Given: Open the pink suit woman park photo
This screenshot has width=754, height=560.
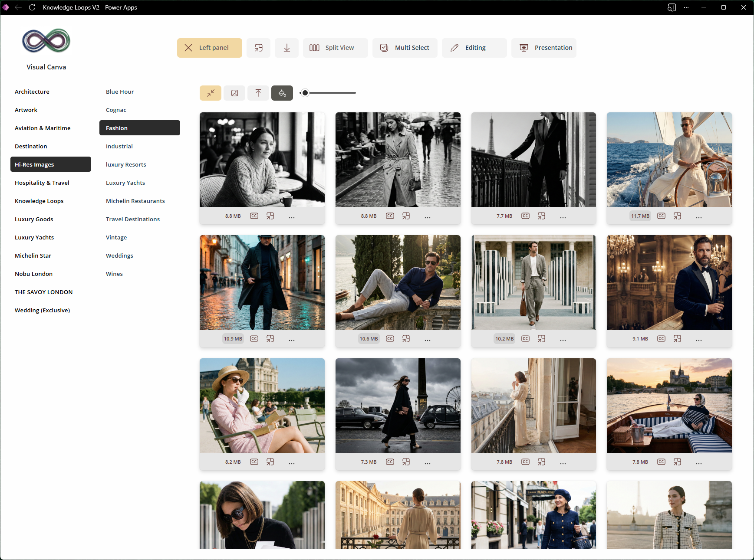Looking at the screenshot, I should click(x=262, y=406).
